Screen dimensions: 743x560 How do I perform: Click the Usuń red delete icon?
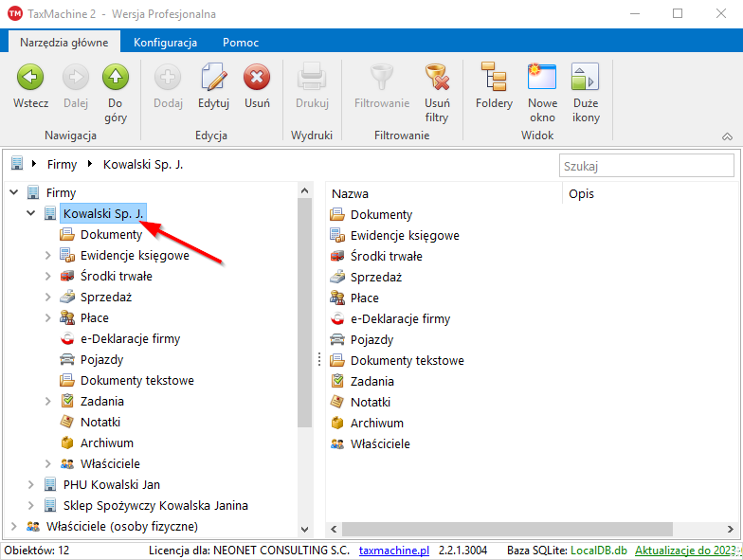tap(257, 79)
